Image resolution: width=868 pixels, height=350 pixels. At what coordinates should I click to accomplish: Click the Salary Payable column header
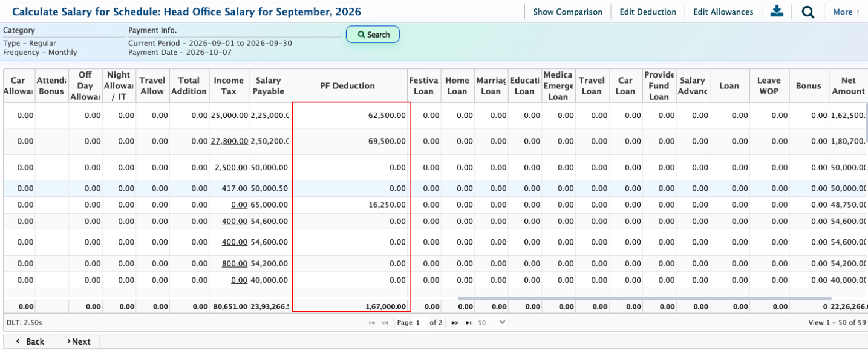tap(269, 85)
